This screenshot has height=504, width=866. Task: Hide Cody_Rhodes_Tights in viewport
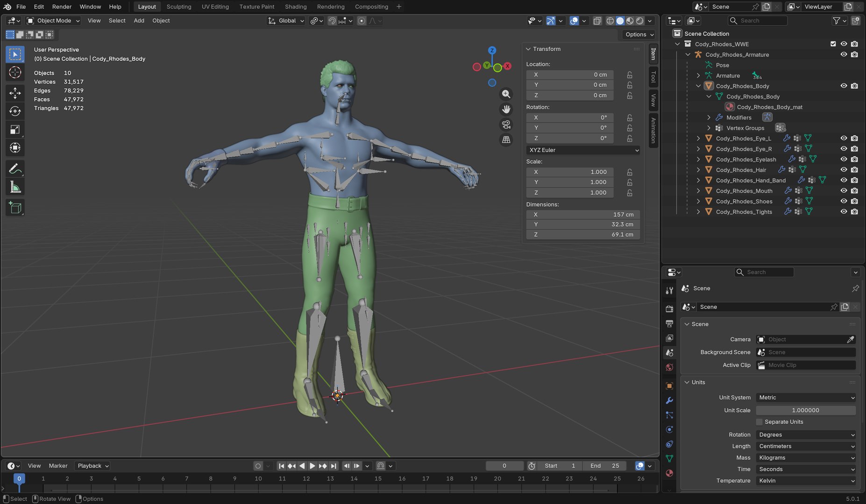click(844, 212)
